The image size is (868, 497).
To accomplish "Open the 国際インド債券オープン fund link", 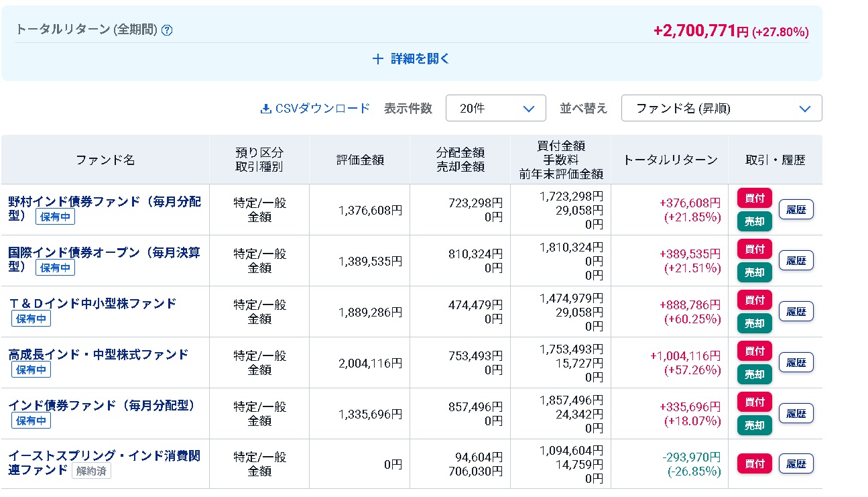I will (104, 253).
